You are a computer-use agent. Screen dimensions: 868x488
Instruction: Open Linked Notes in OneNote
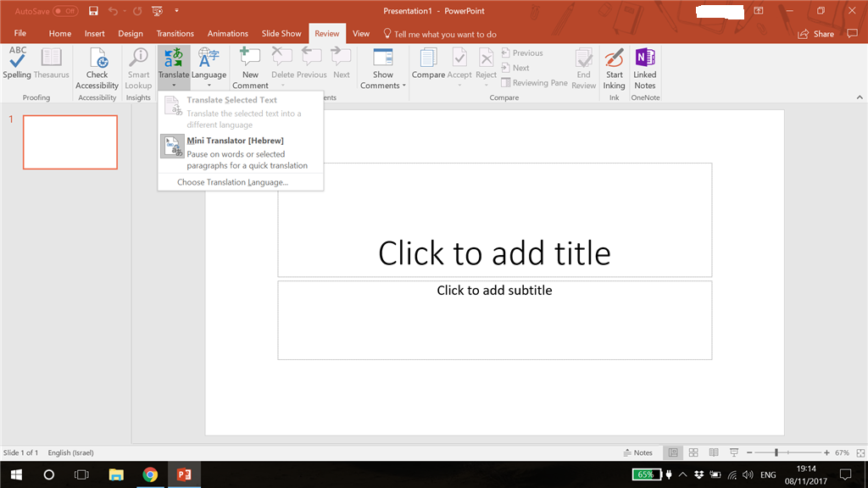[x=644, y=68]
